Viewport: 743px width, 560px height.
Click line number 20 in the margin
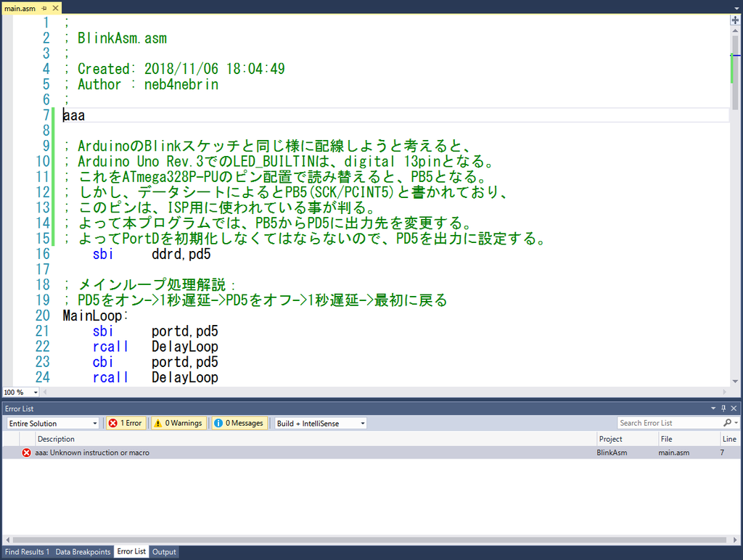(42, 316)
